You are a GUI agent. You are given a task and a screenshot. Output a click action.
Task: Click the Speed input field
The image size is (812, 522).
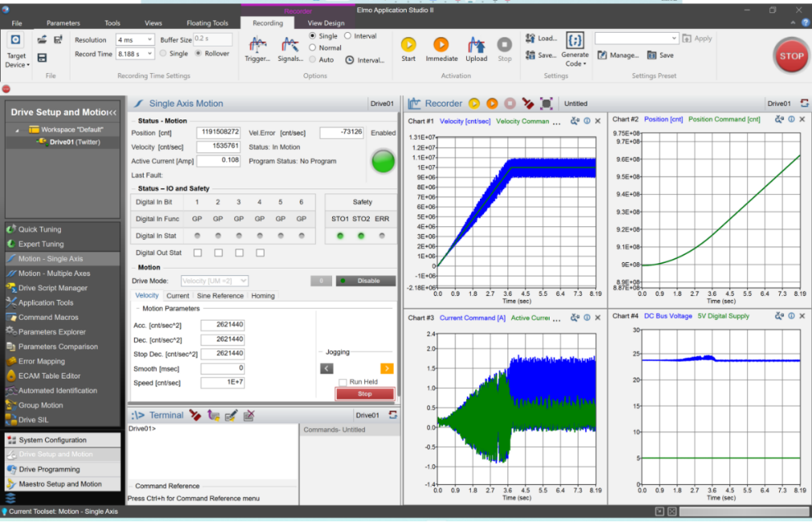point(223,382)
